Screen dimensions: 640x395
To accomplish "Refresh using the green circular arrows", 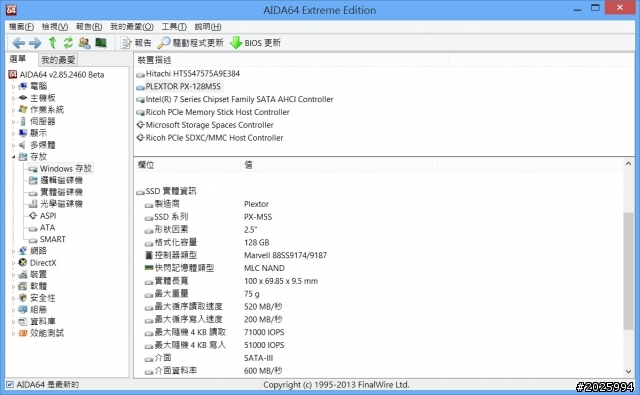I will click(68, 42).
